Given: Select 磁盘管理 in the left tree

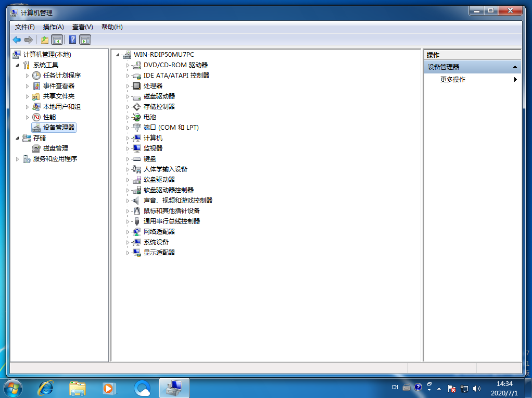Looking at the screenshot, I should click(x=55, y=148).
